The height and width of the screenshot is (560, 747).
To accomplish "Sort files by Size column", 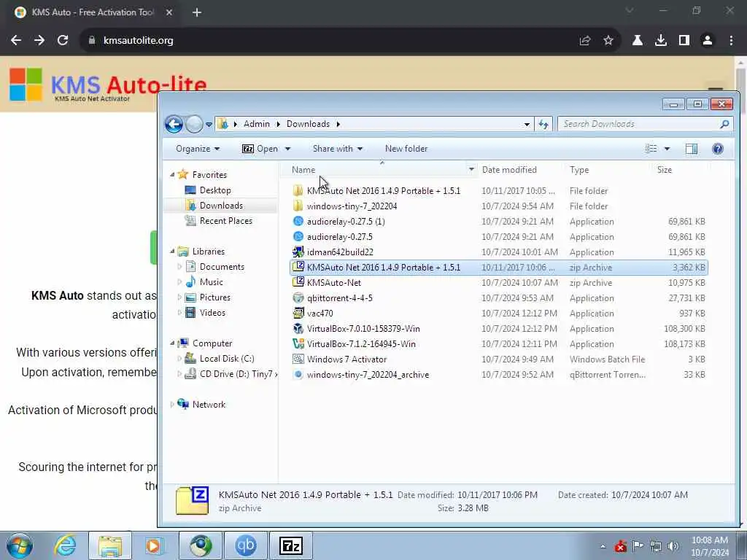I will [665, 170].
